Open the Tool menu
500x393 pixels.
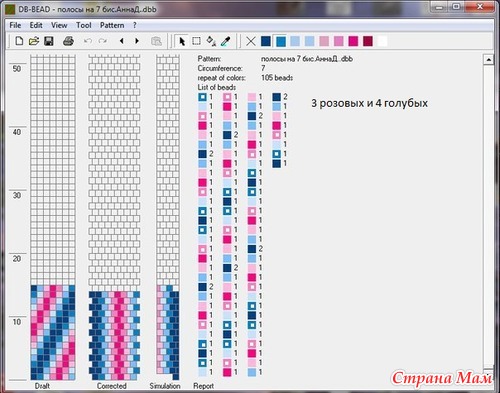(83, 25)
